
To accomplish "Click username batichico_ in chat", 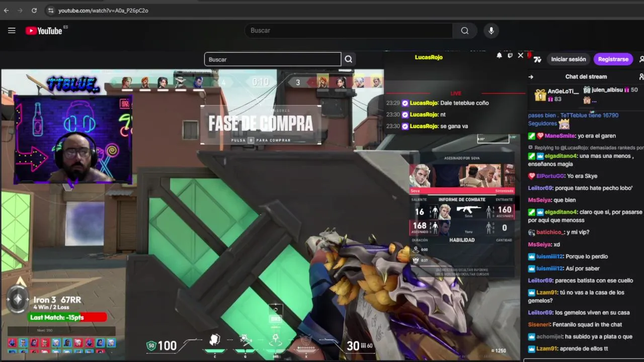I will point(549,232).
